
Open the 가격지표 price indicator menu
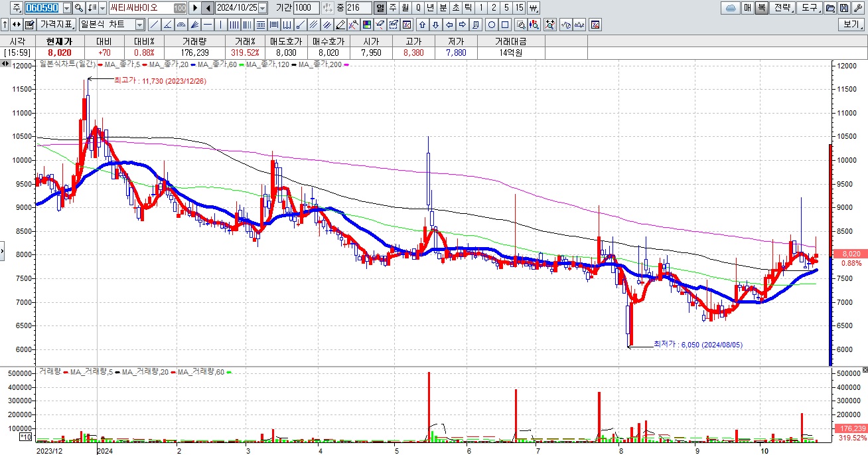coord(56,25)
